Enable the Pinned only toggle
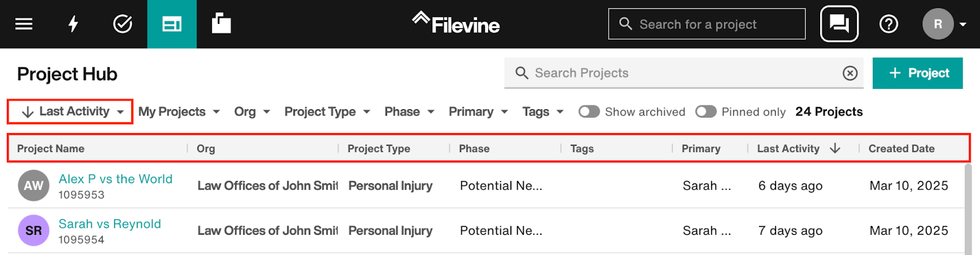This screenshot has width=980, height=255. [x=706, y=112]
